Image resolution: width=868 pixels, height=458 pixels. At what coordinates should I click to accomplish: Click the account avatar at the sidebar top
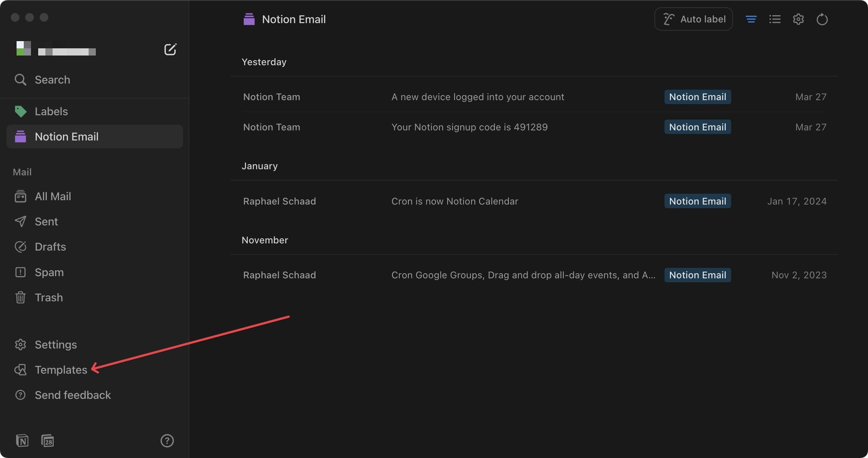pos(23,48)
